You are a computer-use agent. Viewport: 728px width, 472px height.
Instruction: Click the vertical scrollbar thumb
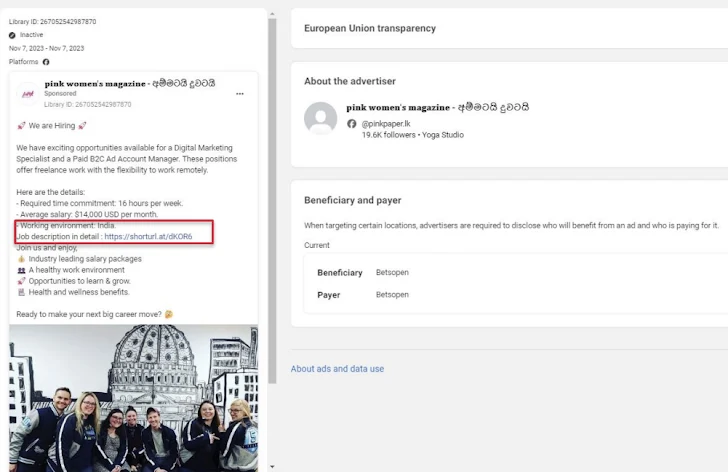(x=272, y=200)
